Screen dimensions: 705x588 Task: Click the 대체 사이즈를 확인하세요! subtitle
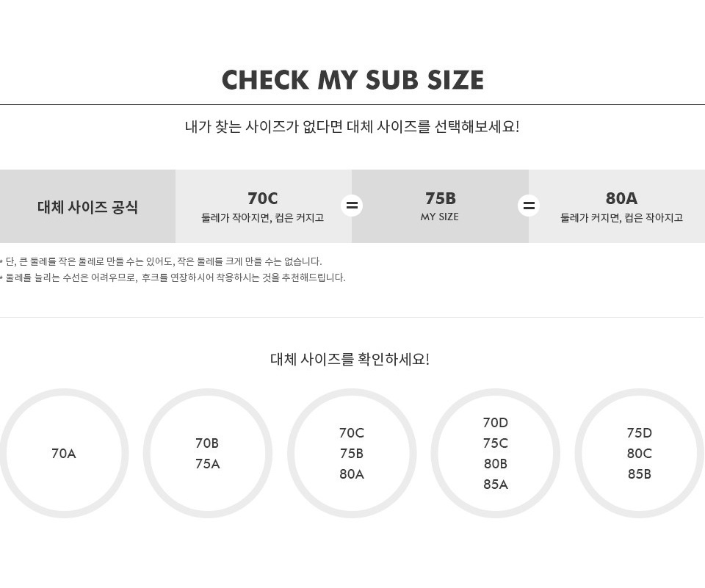point(350,359)
